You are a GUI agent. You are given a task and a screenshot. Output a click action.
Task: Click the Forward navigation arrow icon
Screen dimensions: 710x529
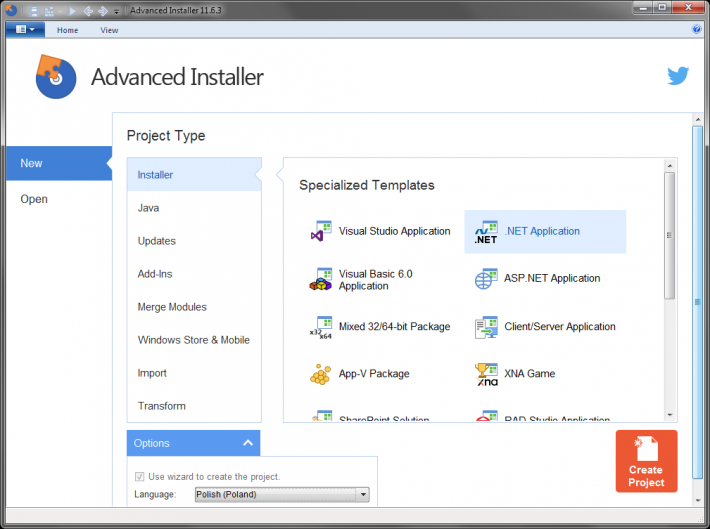[103, 11]
